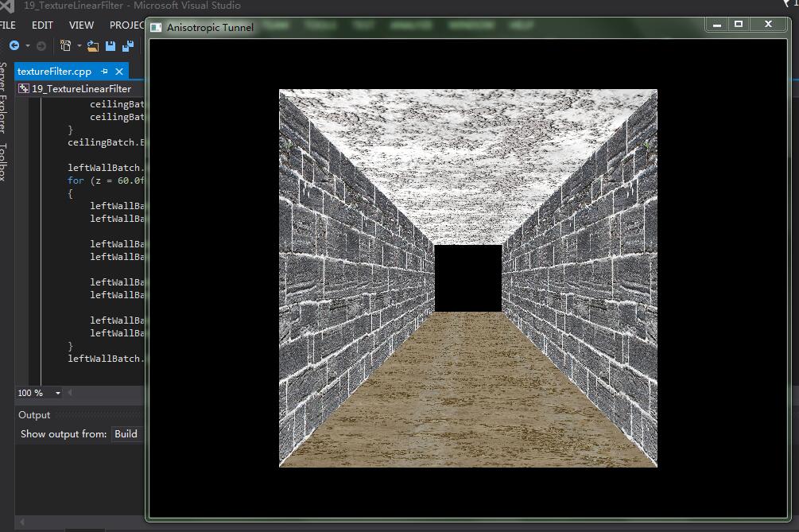Image resolution: width=799 pixels, height=532 pixels.
Task: Click the Navigate Forward arrow icon
Action: (41, 46)
